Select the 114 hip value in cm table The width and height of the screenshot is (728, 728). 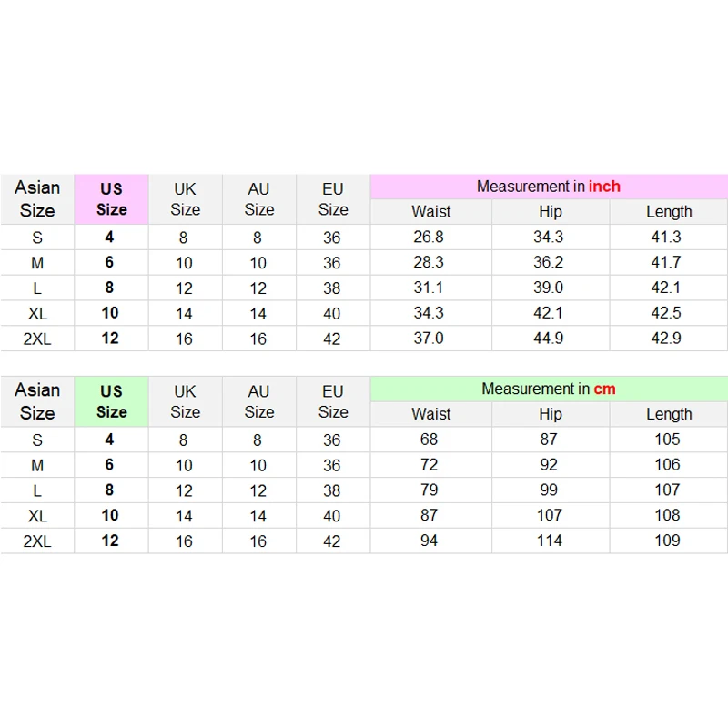point(550,541)
